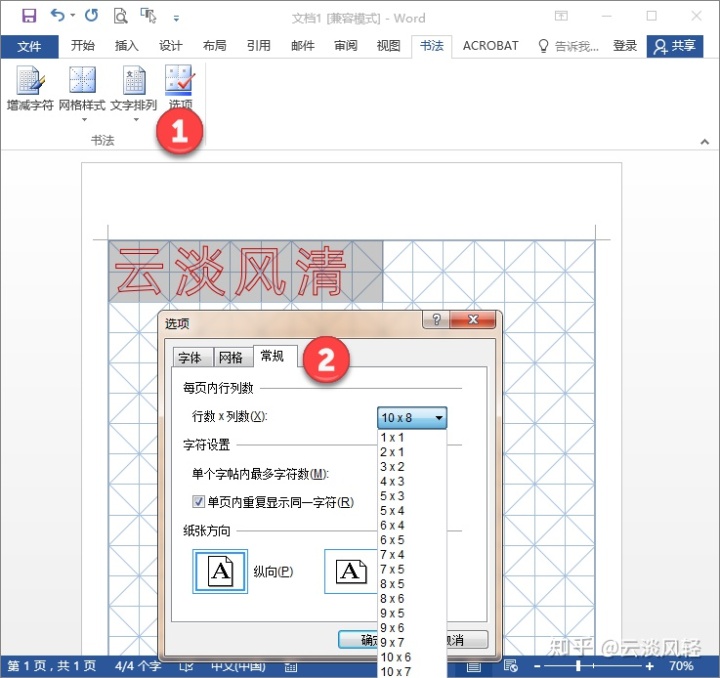The image size is (720, 678).
Task: Click the 确定 OK button
Action: coord(358,640)
